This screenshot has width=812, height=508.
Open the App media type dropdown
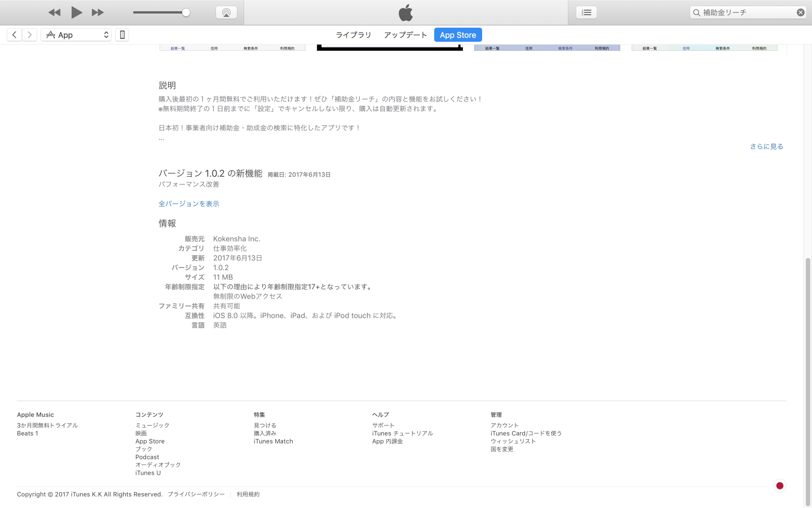click(76, 35)
